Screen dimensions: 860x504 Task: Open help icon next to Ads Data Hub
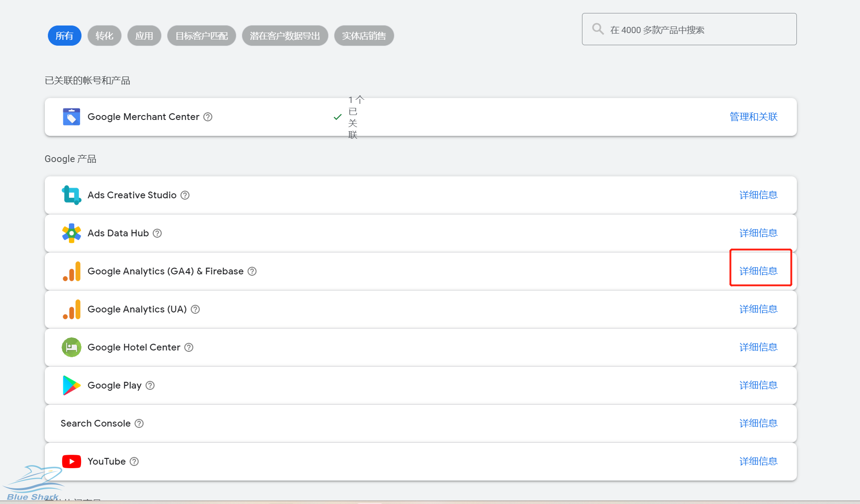click(x=157, y=233)
